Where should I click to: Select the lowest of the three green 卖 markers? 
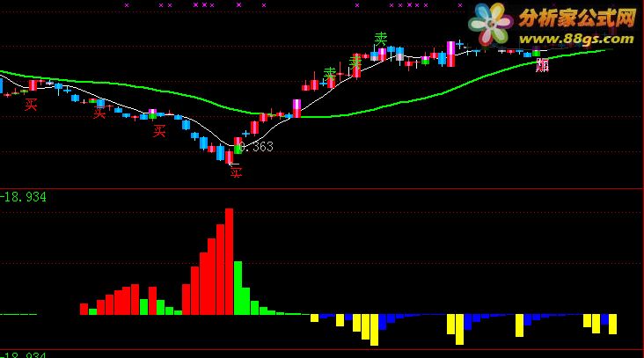pos(330,74)
